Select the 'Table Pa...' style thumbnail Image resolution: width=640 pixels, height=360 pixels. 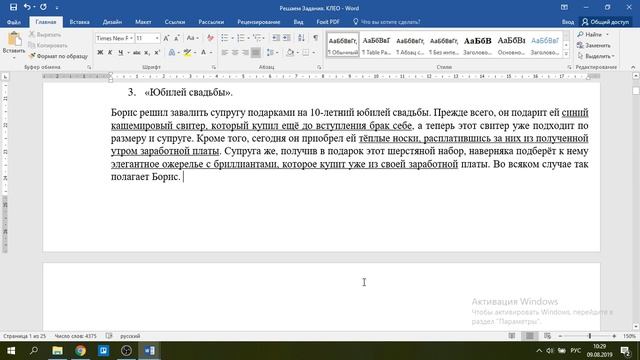[376, 45]
